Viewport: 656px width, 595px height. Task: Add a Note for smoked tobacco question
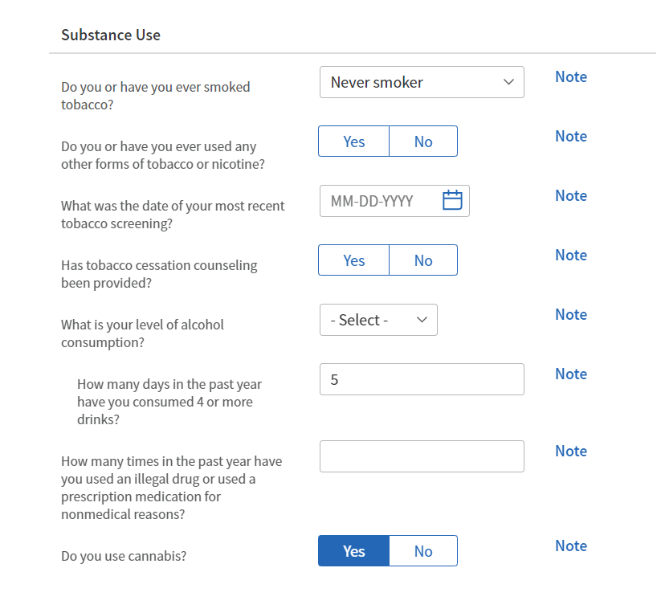point(571,77)
